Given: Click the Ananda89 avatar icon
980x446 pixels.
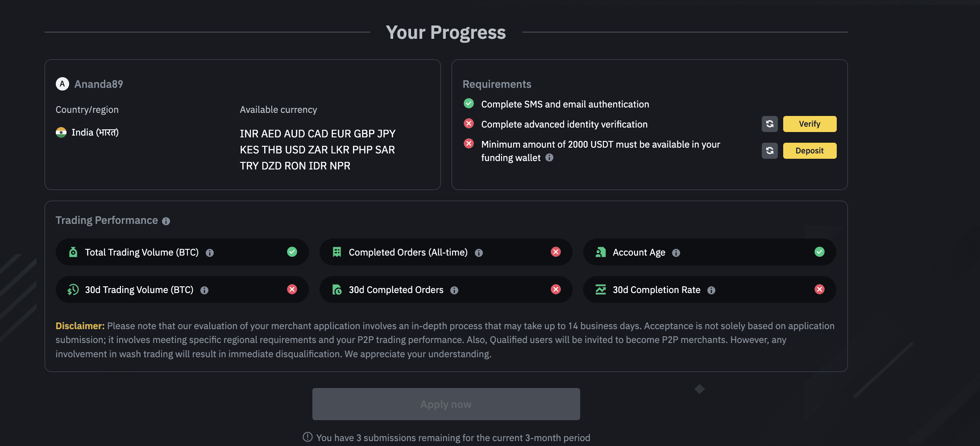Looking at the screenshot, I should point(62,84).
